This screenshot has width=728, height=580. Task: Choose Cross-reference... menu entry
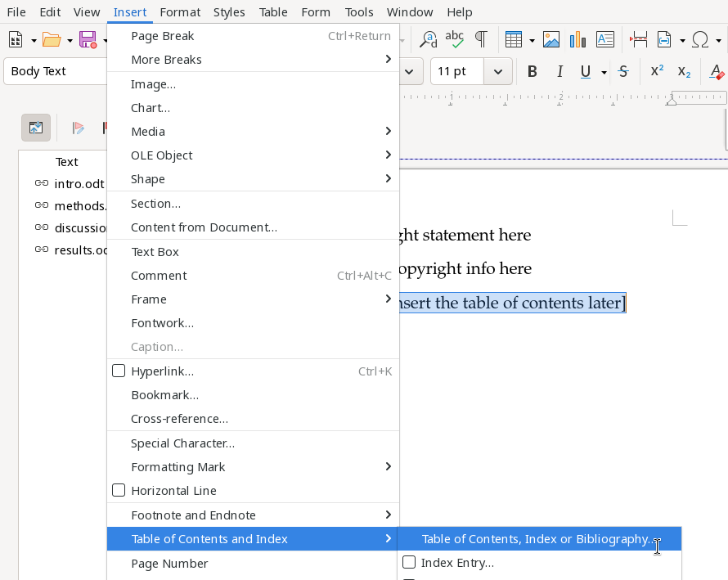click(253, 418)
